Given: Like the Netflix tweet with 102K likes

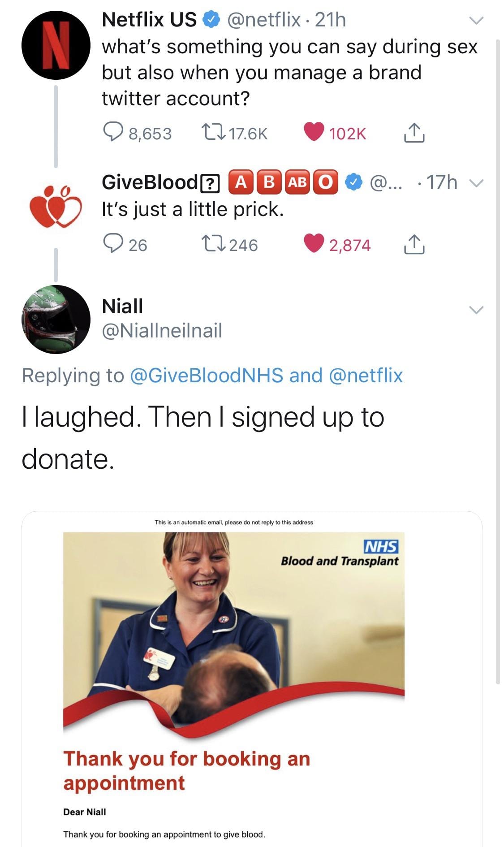Looking at the screenshot, I should point(314,133).
